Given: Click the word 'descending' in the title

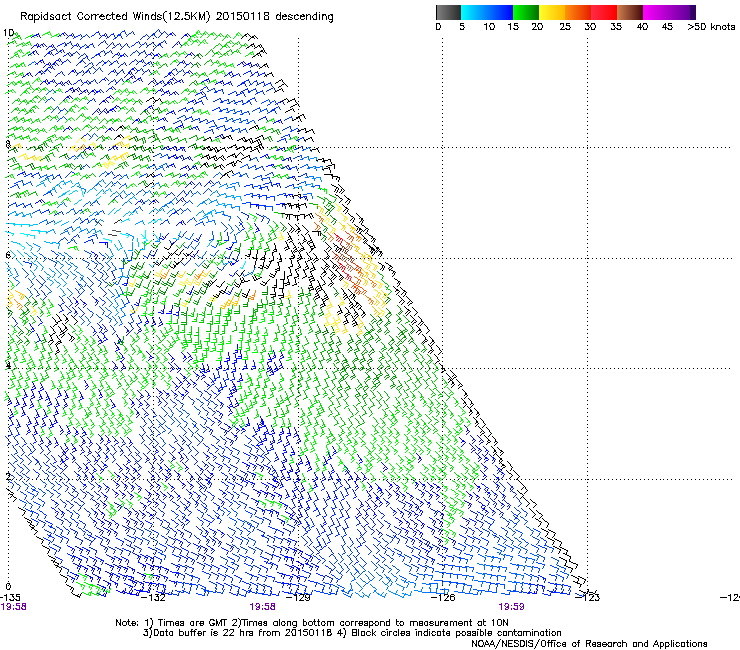Looking at the screenshot, I should [x=304, y=17].
